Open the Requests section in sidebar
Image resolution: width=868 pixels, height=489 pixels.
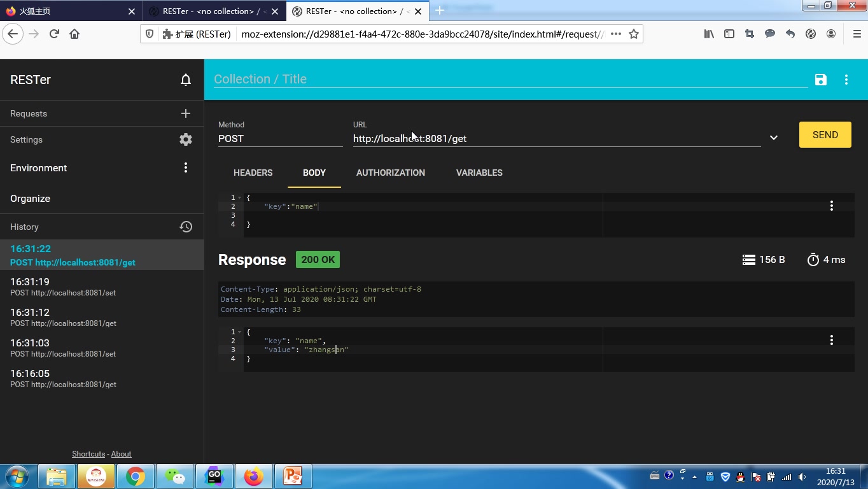29,113
